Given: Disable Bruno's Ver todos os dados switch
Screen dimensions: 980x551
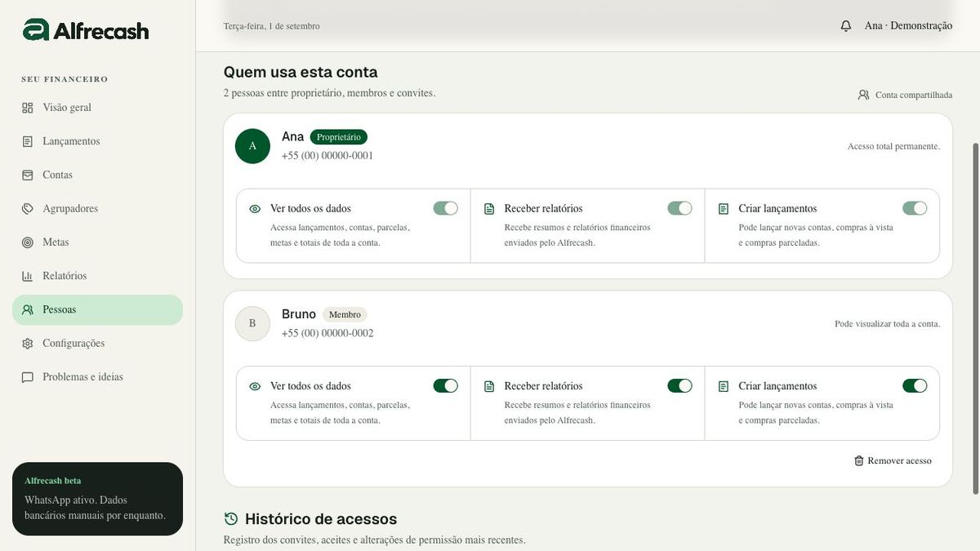Looking at the screenshot, I should 446,385.
